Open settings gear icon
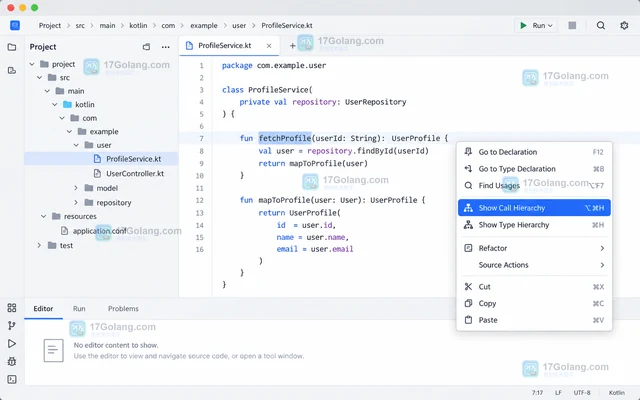640x400 pixels. point(624,25)
